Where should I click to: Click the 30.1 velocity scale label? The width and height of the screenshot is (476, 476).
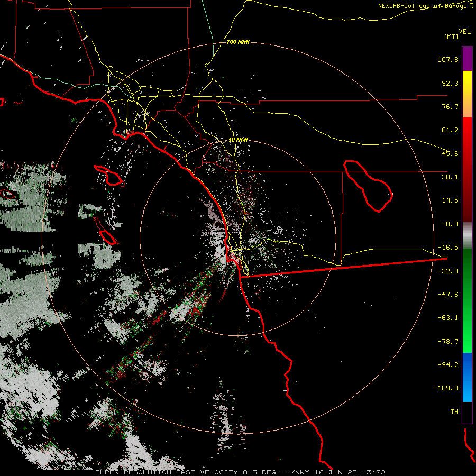[450, 177]
